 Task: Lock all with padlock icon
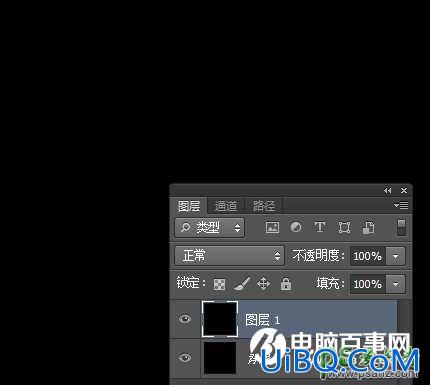[286, 284]
